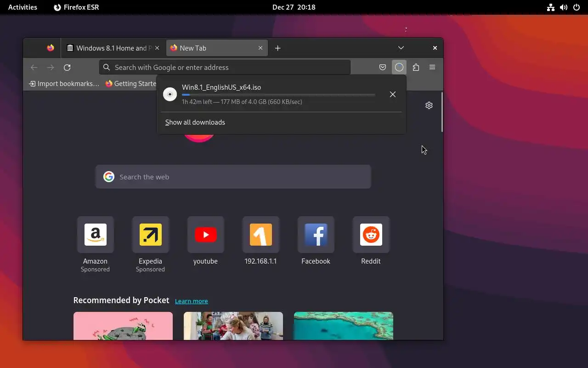
Task: Click the download status text 1h 42m left
Action: click(x=242, y=102)
